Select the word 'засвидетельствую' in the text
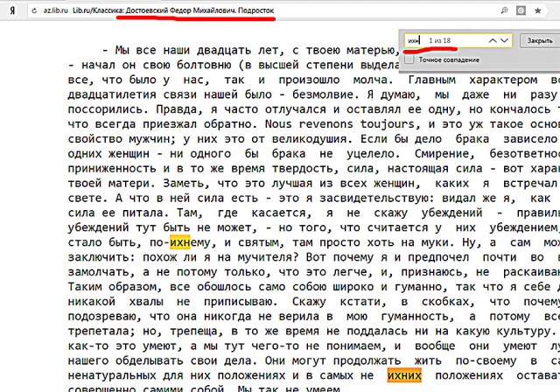 click(374, 198)
